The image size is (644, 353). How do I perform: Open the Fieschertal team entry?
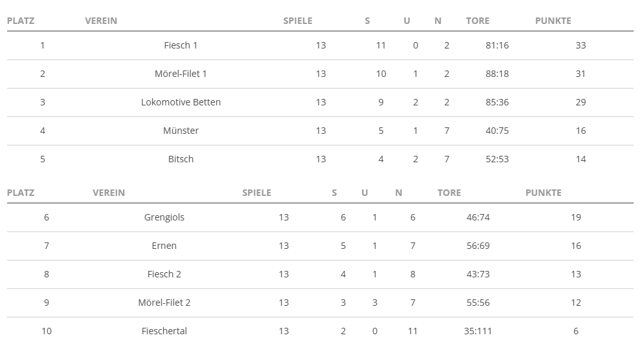[164, 331]
